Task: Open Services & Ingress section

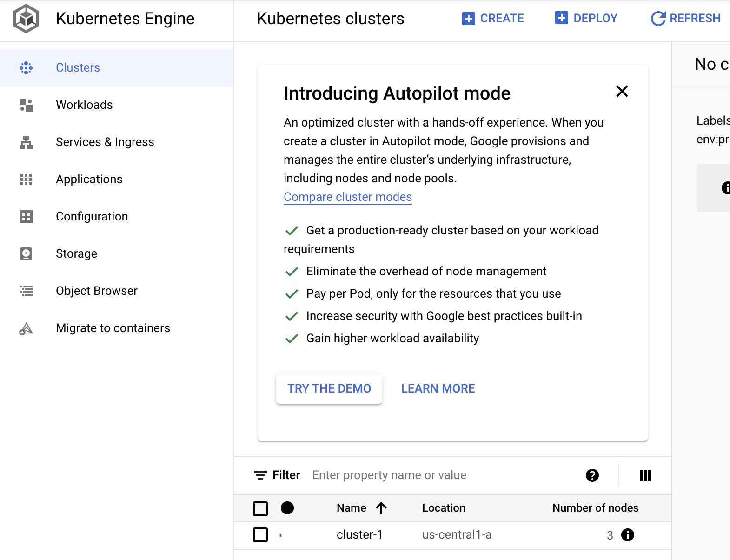Action: [117, 142]
